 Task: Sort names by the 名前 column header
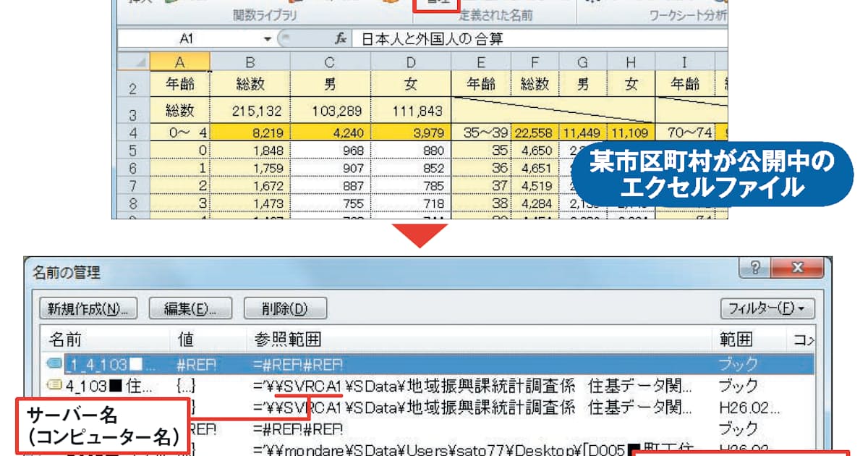click(65, 339)
